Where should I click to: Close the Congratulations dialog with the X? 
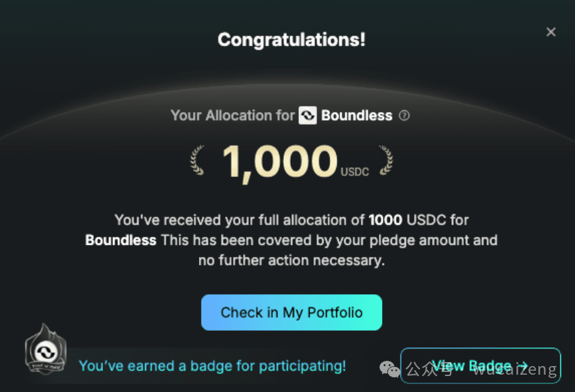(x=551, y=32)
